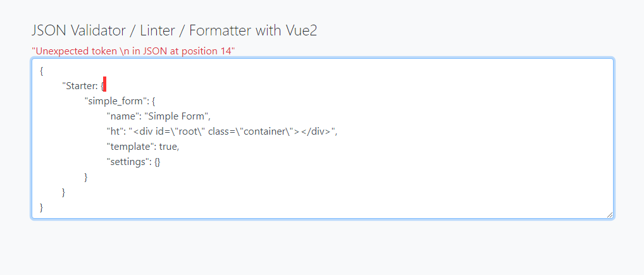
Task: Grab the textarea resize handle
Action: [x=609, y=215]
